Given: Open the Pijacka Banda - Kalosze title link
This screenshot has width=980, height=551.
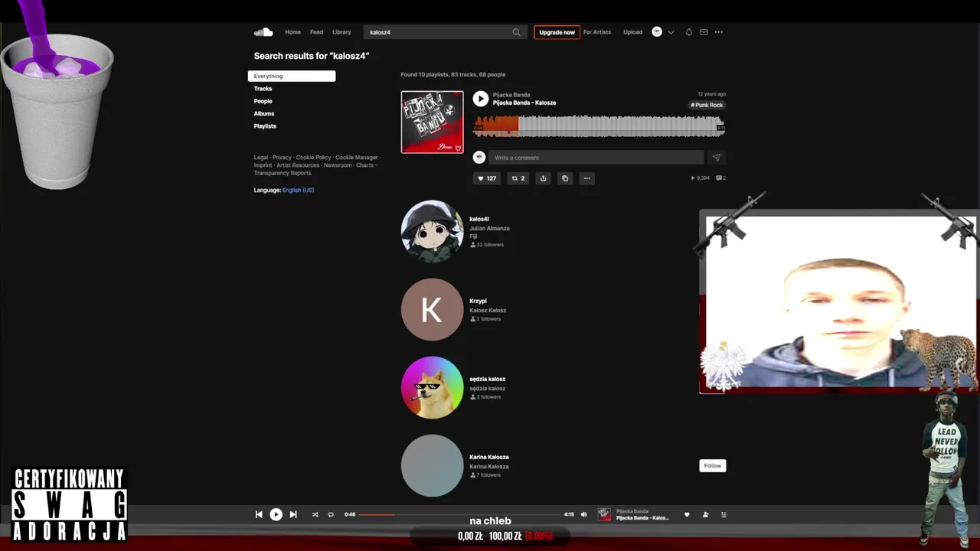Looking at the screenshot, I should (x=524, y=103).
